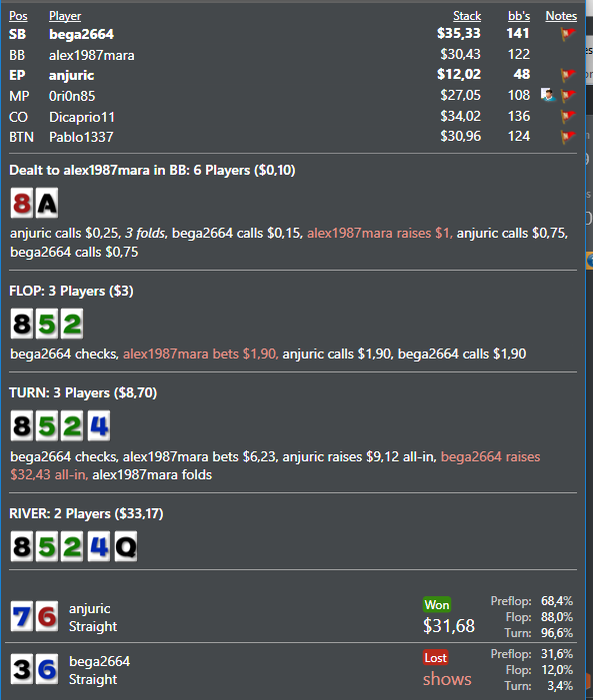The image size is (593, 700).
Task: Click the blue 4 turn card
Action: pos(99,425)
